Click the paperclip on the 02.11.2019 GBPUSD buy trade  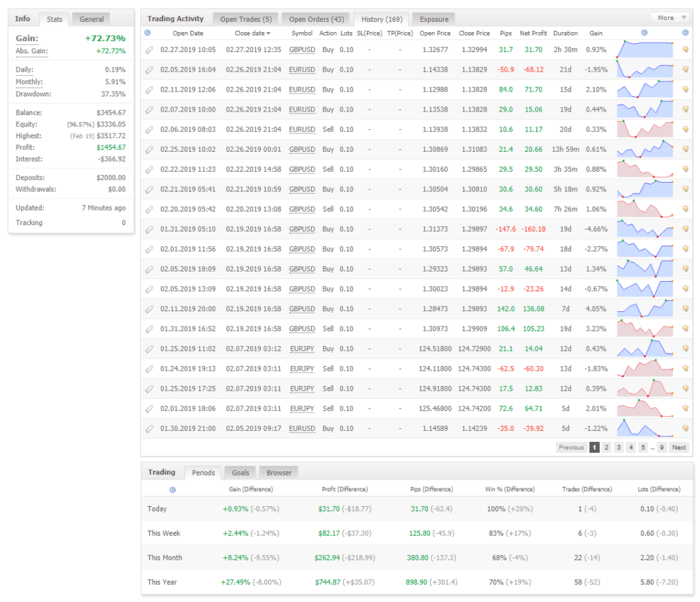click(148, 308)
